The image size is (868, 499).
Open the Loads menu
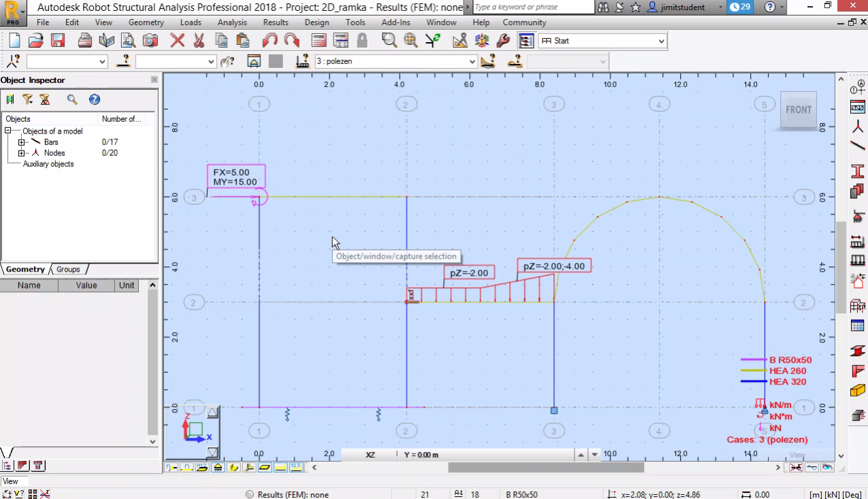[191, 22]
